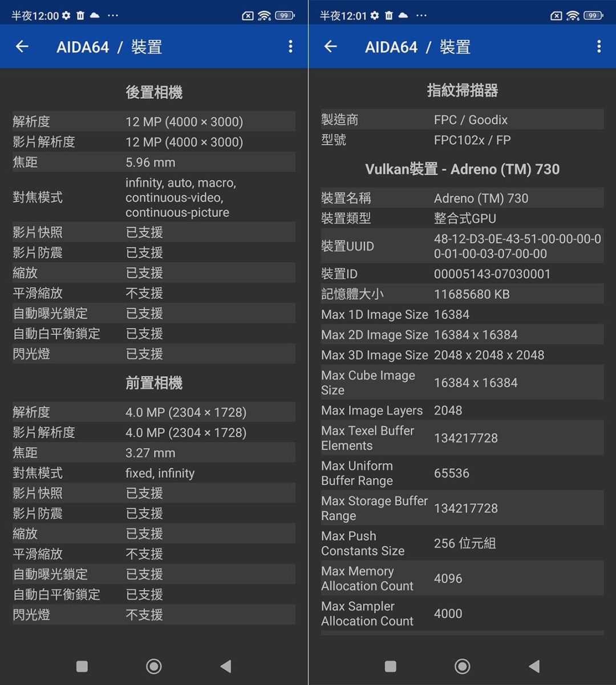The image size is (616, 685).
Task: Select the 5.96 mm focal length value
Action: pos(151,162)
